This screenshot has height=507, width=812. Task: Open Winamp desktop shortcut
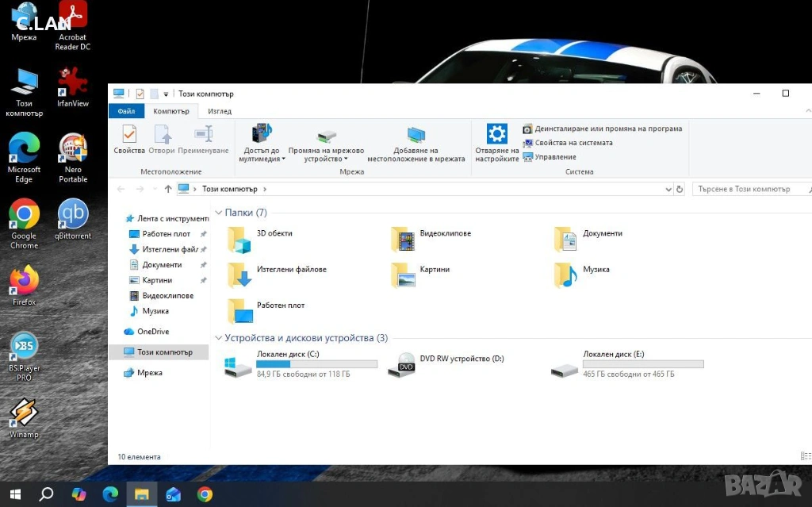tap(24, 417)
